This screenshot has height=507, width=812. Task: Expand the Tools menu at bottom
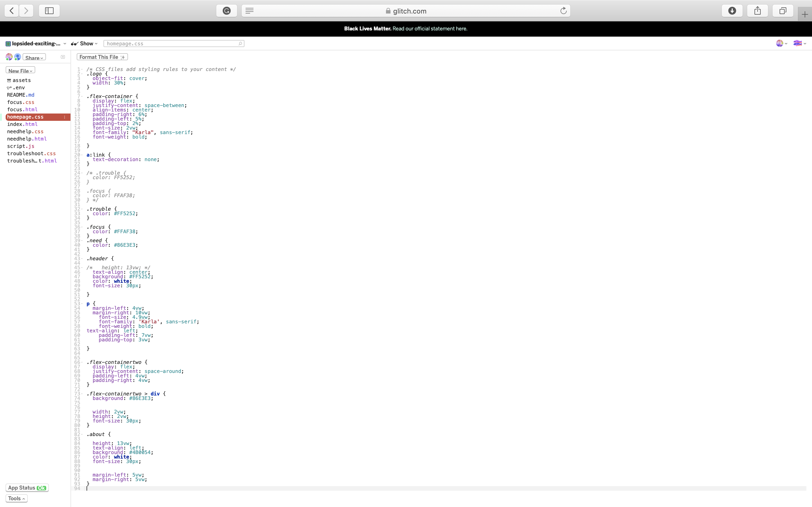[16, 498]
